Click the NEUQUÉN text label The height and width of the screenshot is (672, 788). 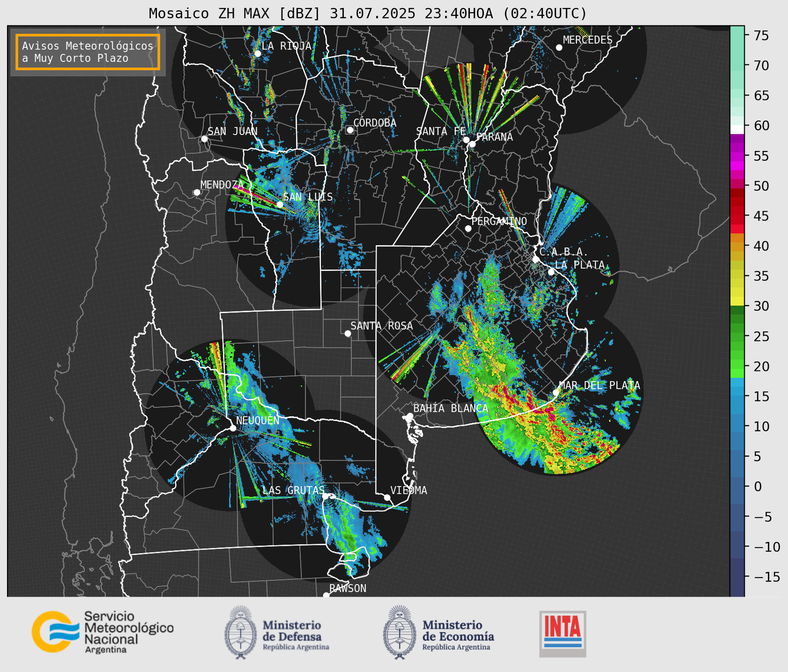(x=257, y=421)
